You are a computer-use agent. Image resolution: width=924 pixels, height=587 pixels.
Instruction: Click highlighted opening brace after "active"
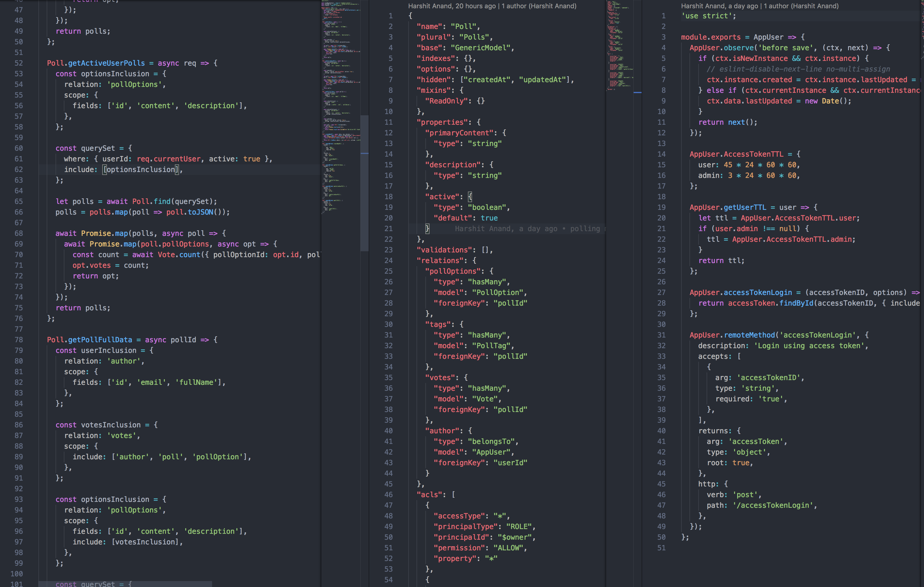pyautogui.click(x=470, y=197)
